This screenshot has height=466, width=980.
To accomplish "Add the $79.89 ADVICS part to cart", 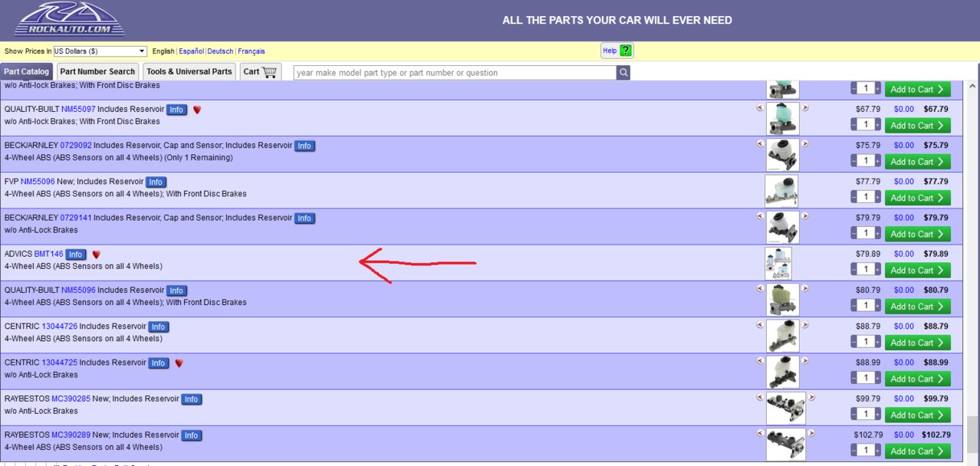I will point(917,270).
